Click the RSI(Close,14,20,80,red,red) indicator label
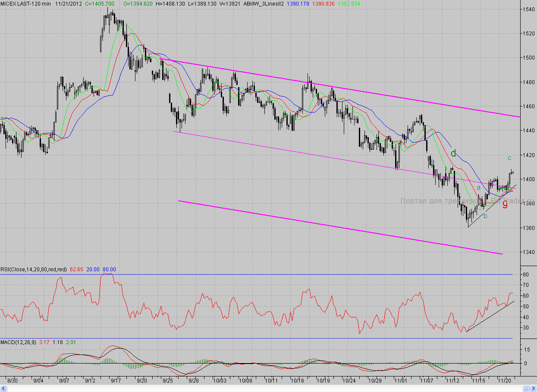 tap(34, 270)
